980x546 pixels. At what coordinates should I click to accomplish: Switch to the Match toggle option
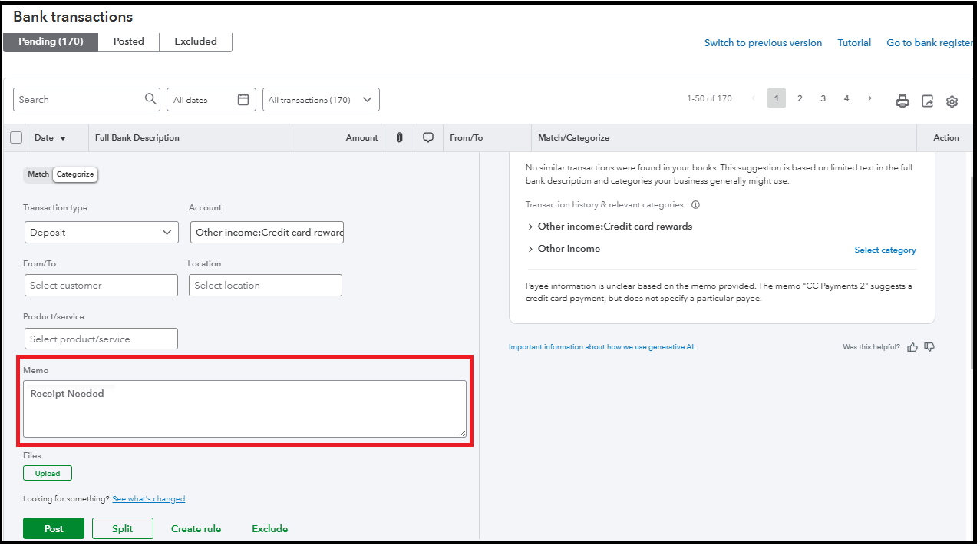pos(38,174)
